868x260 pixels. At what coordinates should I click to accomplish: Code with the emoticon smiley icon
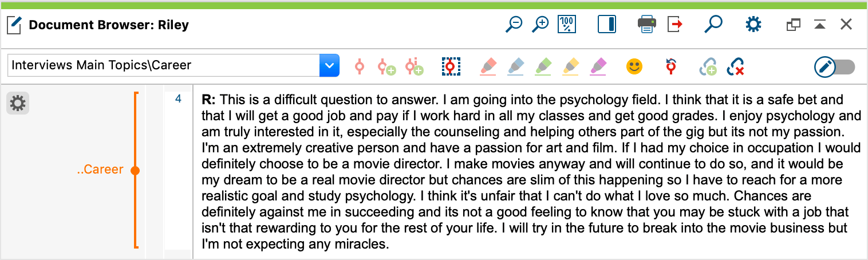634,66
